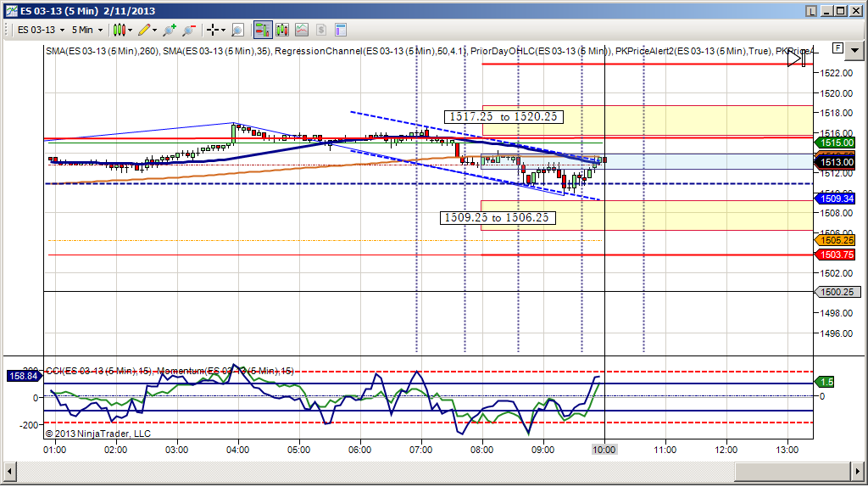Viewport: 868px width, 487px height.
Task: Click the grayed Strategies dollar icon
Action: [321, 30]
